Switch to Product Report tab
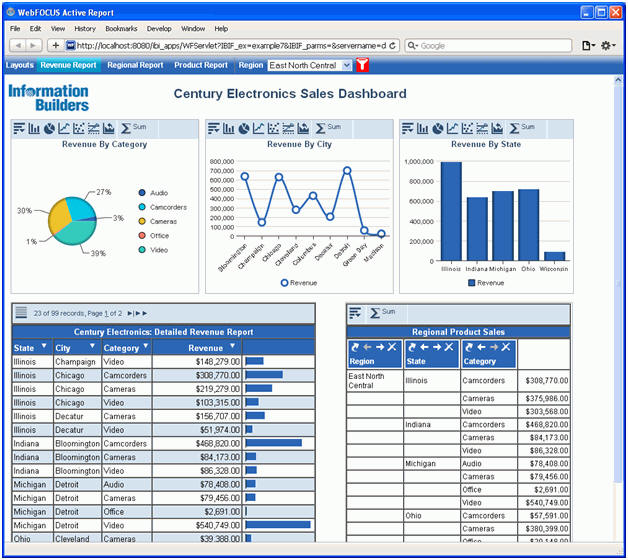This screenshot has width=628, height=560. pos(201,65)
